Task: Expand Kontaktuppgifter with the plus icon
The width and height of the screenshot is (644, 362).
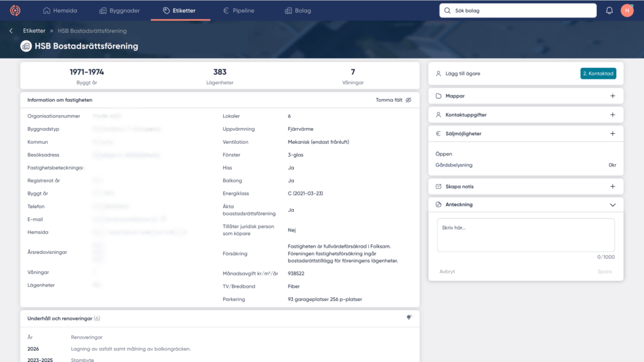Action: [x=613, y=115]
